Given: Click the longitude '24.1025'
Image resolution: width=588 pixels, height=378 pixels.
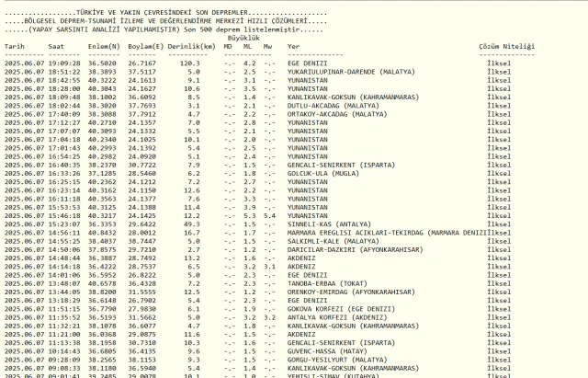Looking at the screenshot, I should click(141, 140).
